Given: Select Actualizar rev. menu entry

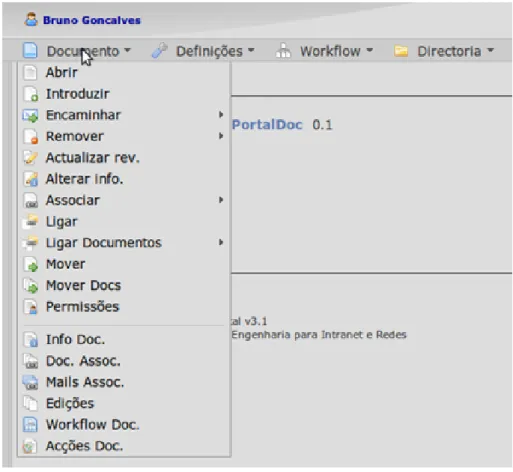Looking at the screenshot, I should [x=124, y=158].
